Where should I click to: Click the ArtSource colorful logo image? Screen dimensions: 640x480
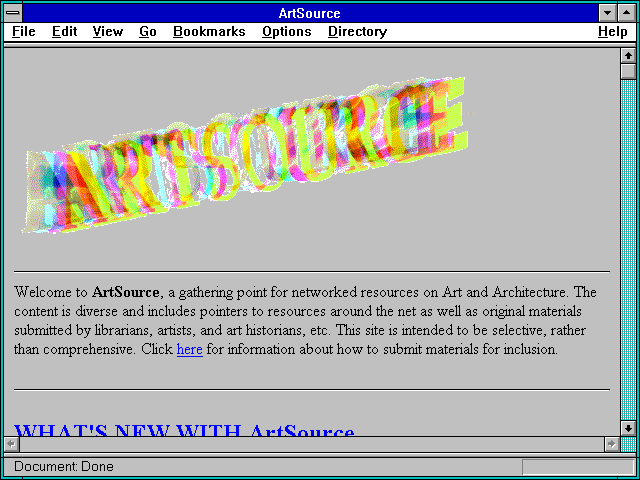tap(245, 155)
